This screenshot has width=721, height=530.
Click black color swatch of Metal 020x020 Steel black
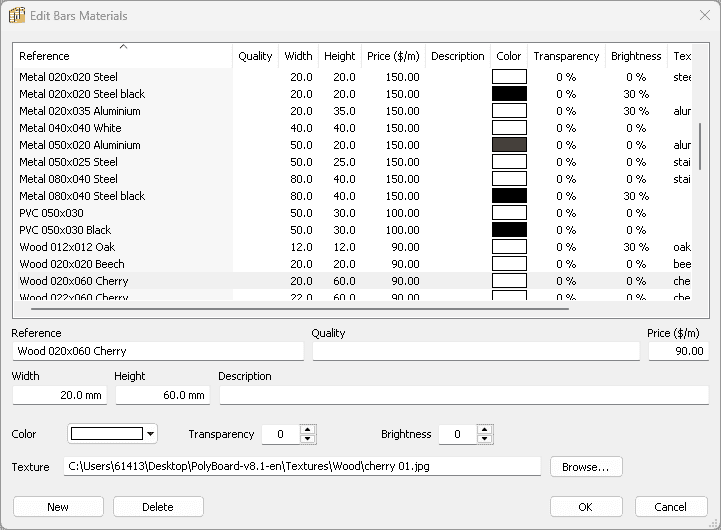[x=509, y=94]
